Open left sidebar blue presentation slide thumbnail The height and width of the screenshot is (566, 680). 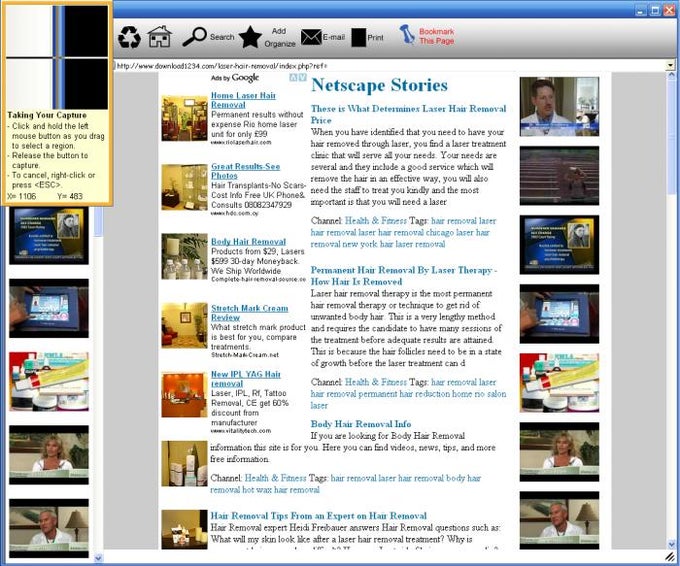[x=49, y=236]
